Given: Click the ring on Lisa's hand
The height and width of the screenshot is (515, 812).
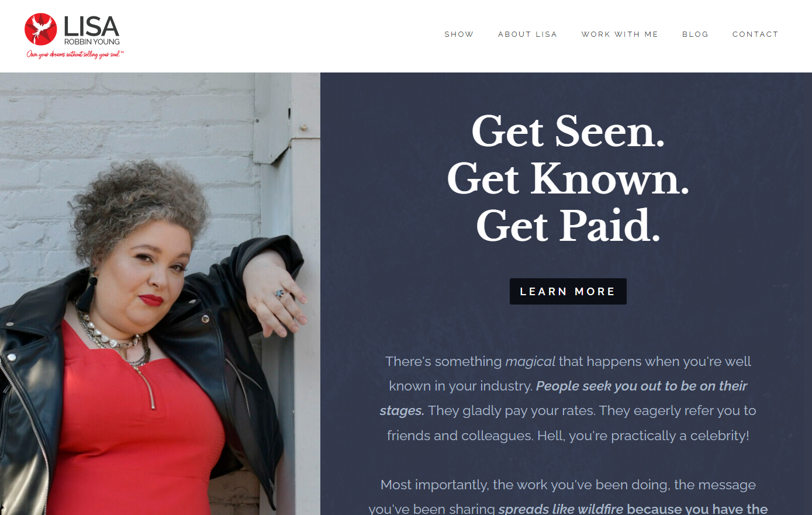Looking at the screenshot, I should 281,294.
